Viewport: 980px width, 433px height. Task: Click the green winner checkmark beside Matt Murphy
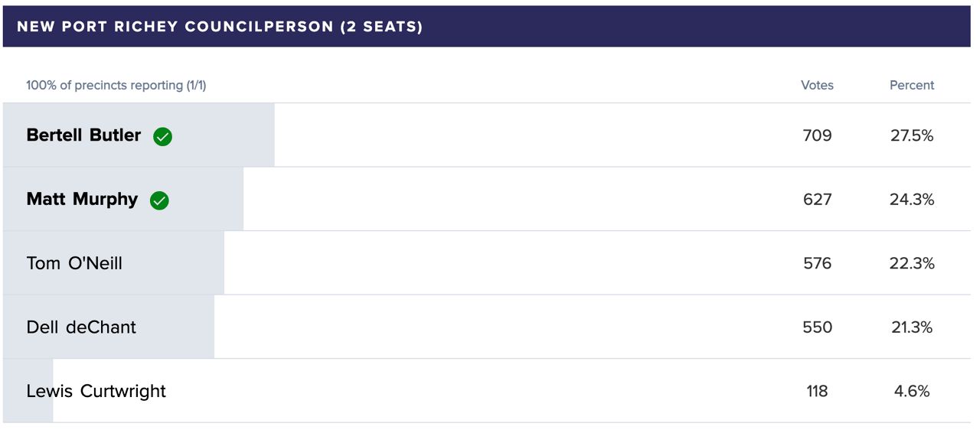[x=159, y=200]
